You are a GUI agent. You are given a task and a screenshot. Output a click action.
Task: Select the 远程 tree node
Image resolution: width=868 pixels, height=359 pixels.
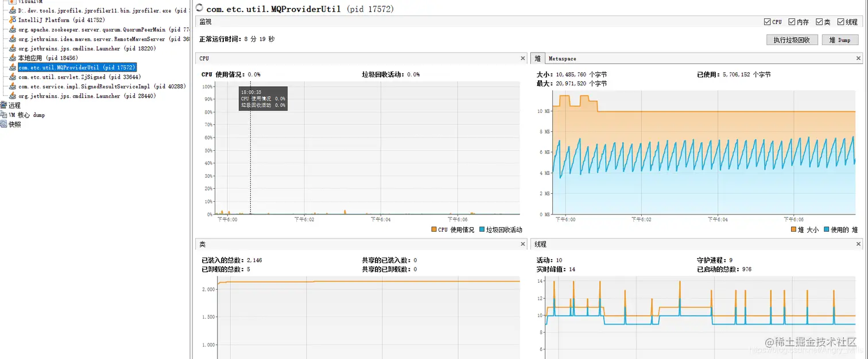coord(14,106)
